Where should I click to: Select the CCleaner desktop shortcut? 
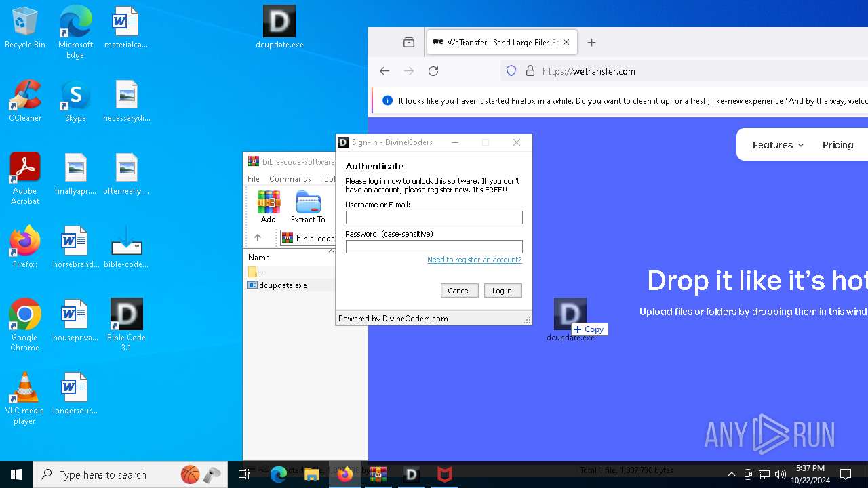(x=25, y=102)
